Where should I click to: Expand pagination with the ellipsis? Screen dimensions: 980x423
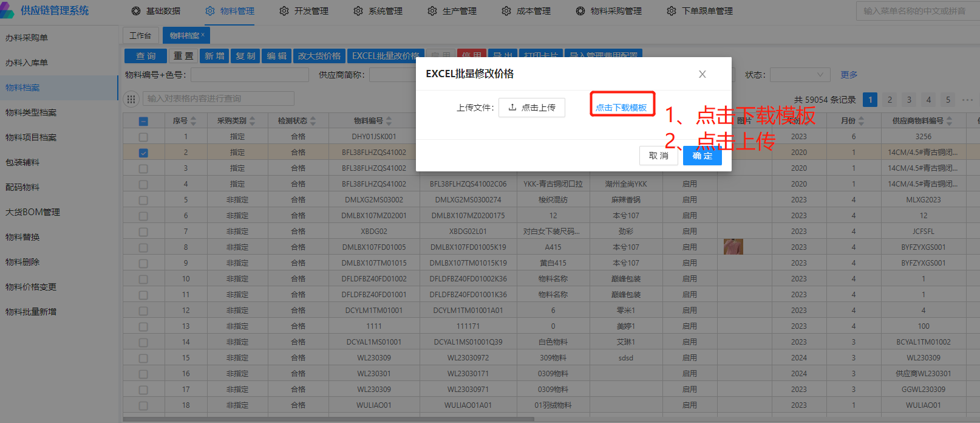(x=967, y=100)
